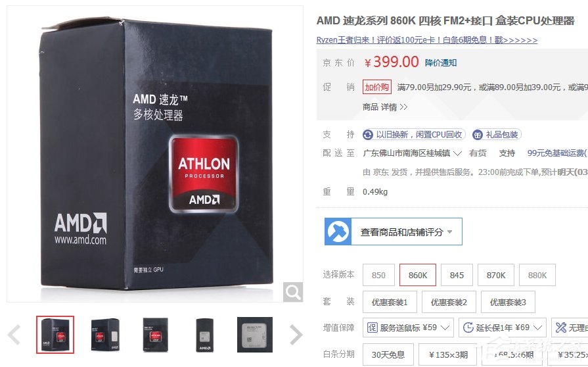The height and width of the screenshot is (367, 588).
Task: Select version option 845
Action: (x=457, y=275)
